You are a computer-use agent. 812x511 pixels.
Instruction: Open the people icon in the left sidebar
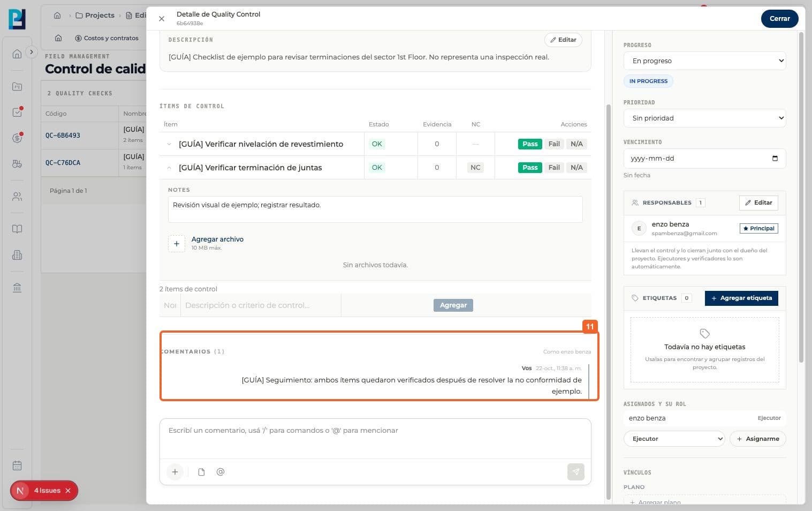pyautogui.click(x=17, y=197)
